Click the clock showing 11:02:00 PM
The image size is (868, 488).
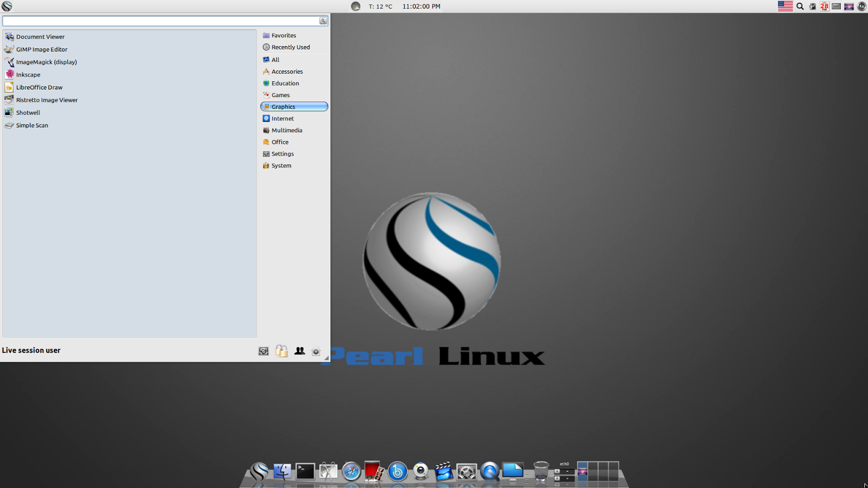pos(422,7)
